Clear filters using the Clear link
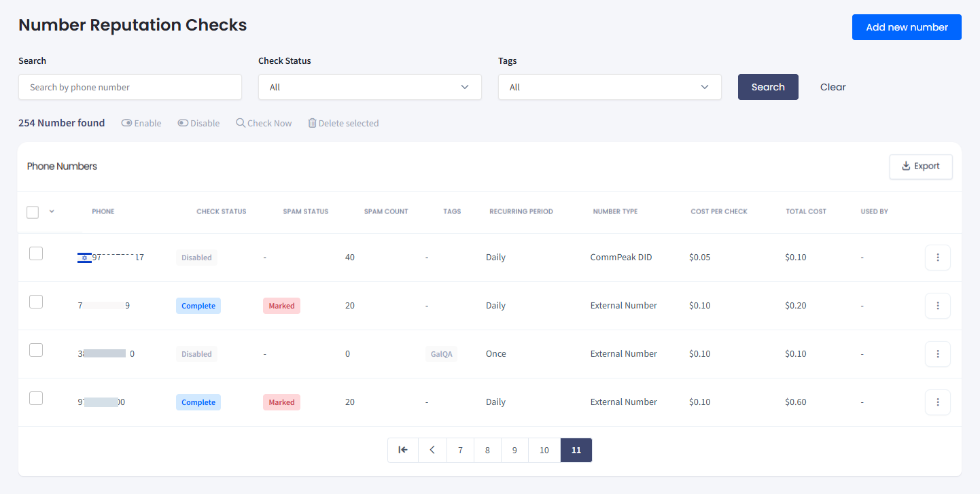The width and height of the screenshot is (980, 494). tap(833, 87)
